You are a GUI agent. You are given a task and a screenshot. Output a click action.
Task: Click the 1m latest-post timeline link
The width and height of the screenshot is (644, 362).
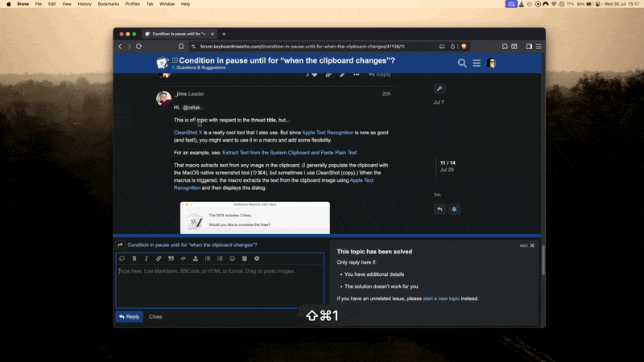pyautogui.click(x=437, y=195)
